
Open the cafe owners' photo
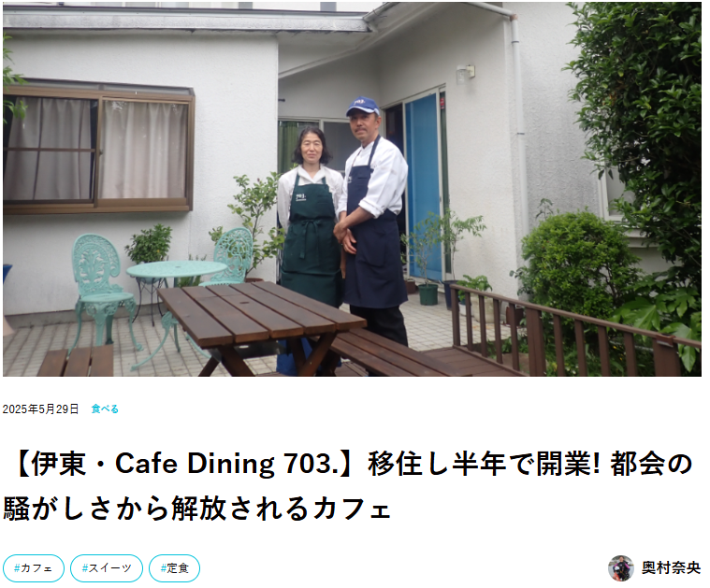pyautogui.click(x=353, y=189)
